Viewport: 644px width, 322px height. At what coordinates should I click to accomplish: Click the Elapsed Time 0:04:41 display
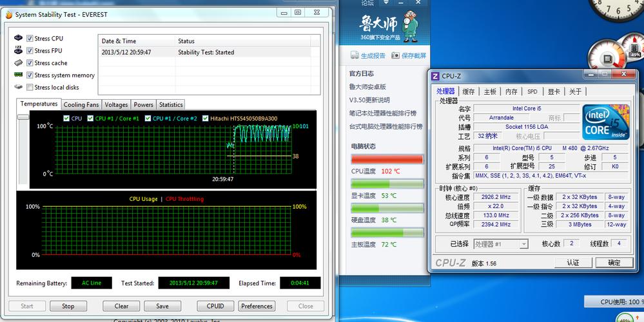[x=300, y=283]
